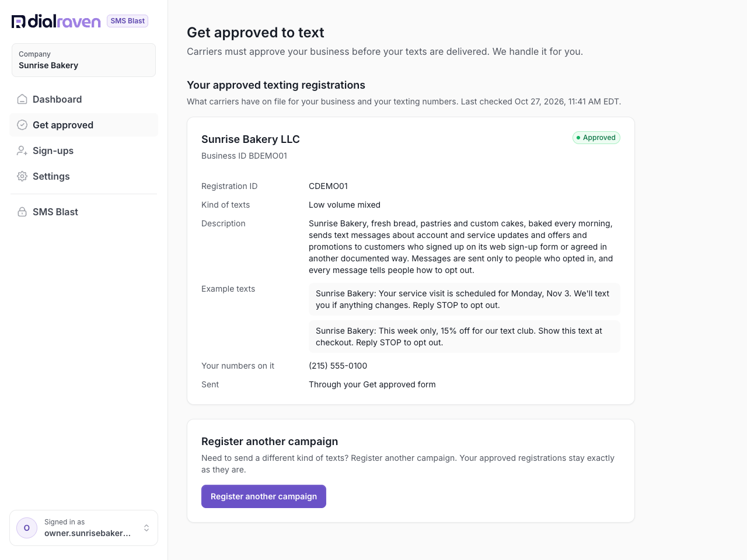This screenshot has height=560, width=747.
Task: Click the dialraven logo
Action: (56, 22)
